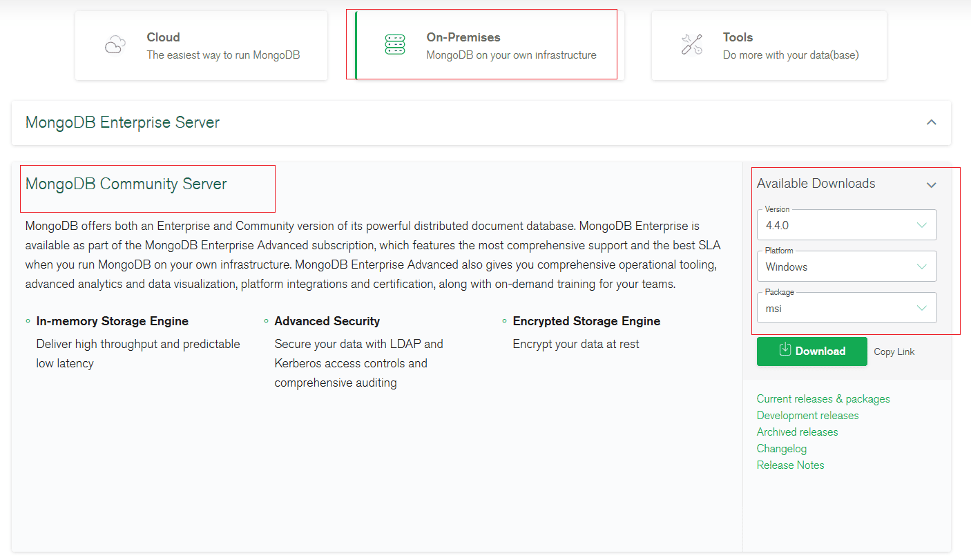Click the download arrow icon on button
Viewport: 971px width, 560px height.
pos(785,350)
